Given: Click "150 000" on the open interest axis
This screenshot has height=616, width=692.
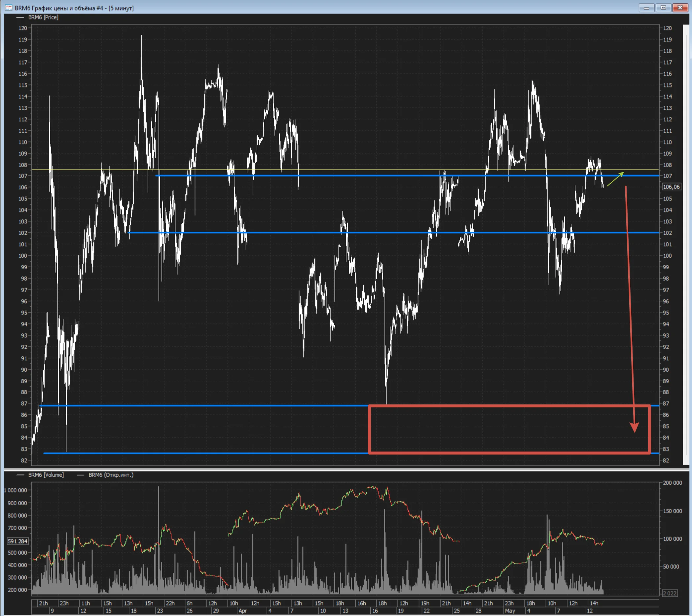Looking at the screenshot, I should pyautogui.click(x=673, y=511).
